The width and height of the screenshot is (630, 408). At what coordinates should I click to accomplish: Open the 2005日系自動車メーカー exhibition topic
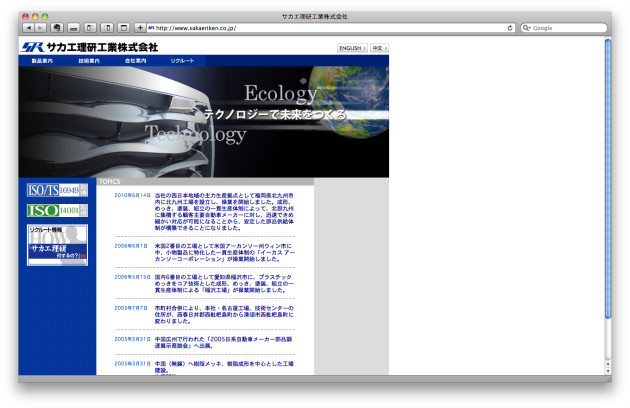pos(223,342)
